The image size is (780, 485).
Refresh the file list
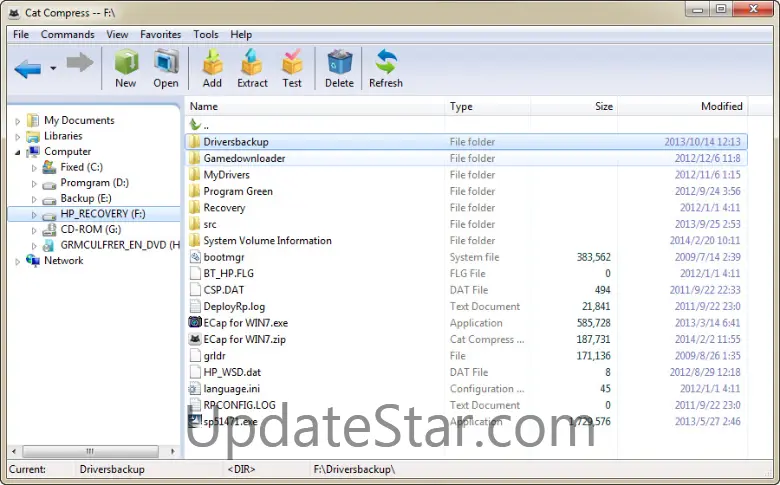pos(386,69)
